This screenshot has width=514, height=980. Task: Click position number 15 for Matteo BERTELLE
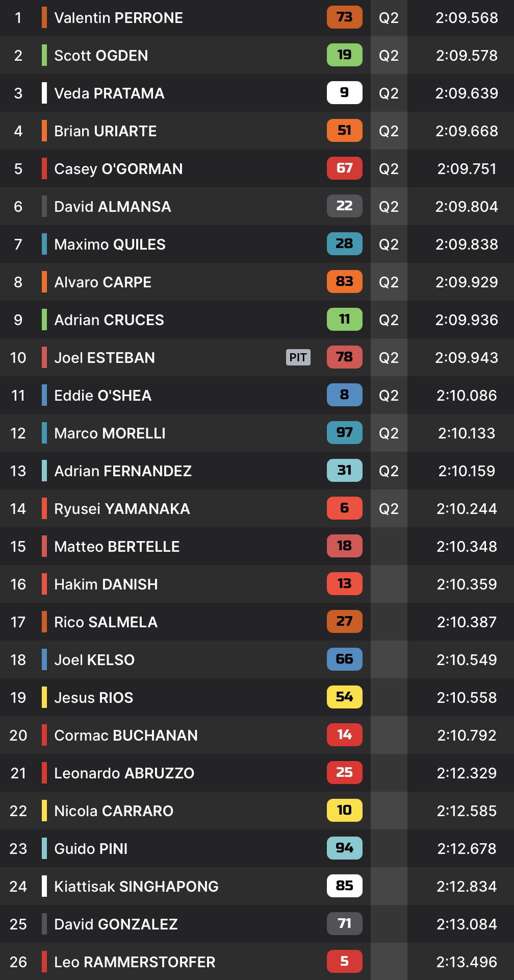[x=18, y=546]
